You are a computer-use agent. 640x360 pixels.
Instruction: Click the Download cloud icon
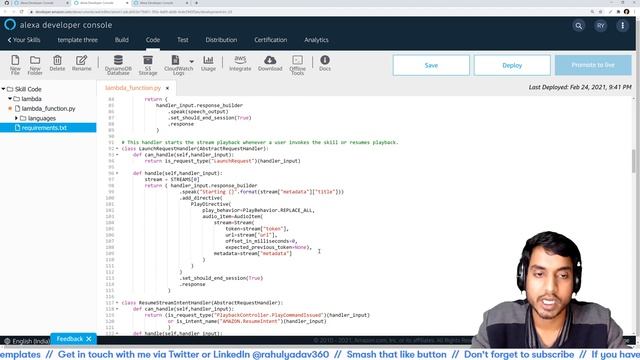(270, 63)
